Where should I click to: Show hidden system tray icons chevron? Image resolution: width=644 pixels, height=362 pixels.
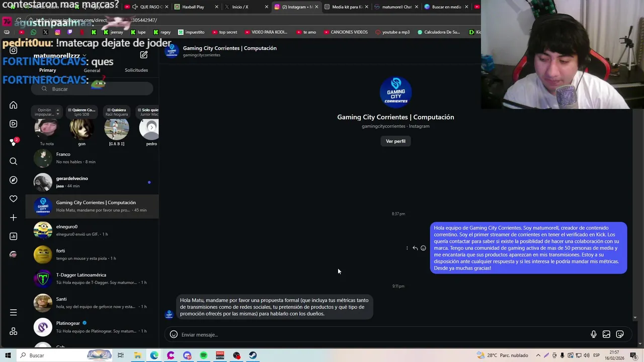[538, 355]
